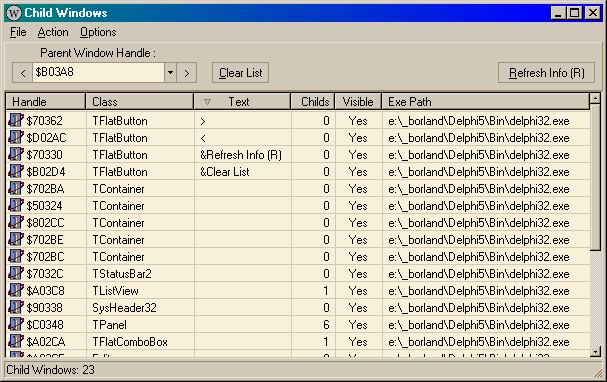Click the window icon for handle $702BE
This screenshot has width=607, height=382.
(x=16, y=240)
